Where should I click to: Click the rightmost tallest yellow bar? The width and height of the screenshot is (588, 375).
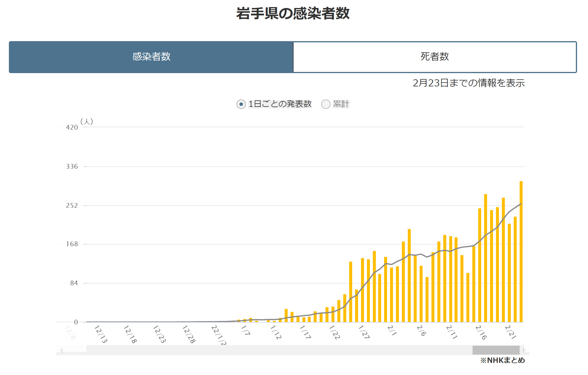coord(521,252)
